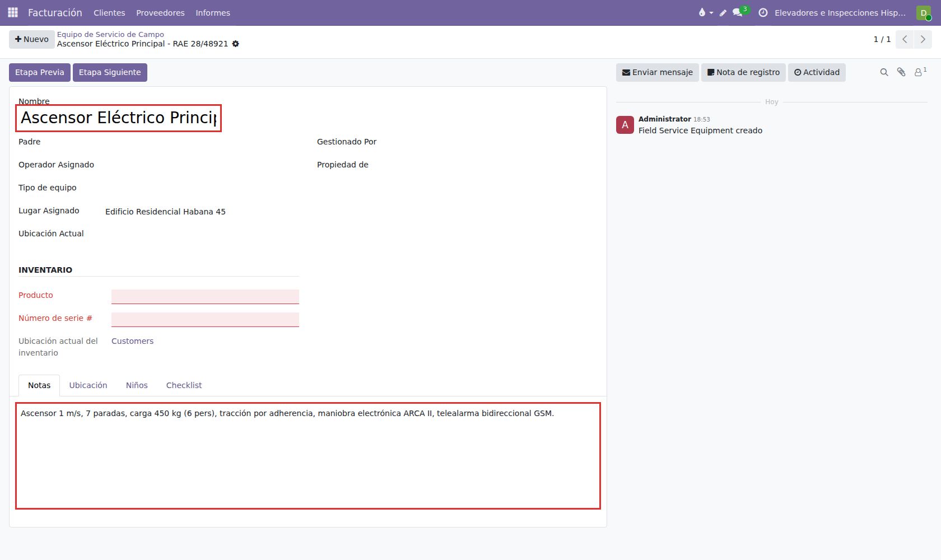The width and height of the screenshot is (941, 560).
Task: Click the Número de serie field
Action: (x=205, y=319)
